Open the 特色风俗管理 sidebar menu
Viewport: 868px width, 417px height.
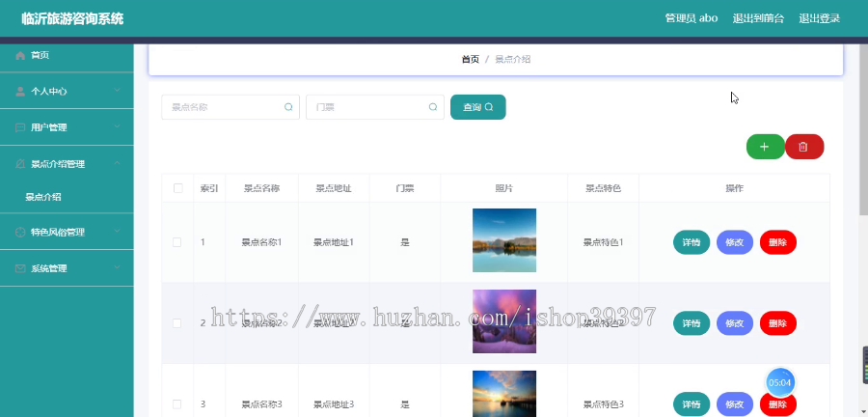click(67, 232)
